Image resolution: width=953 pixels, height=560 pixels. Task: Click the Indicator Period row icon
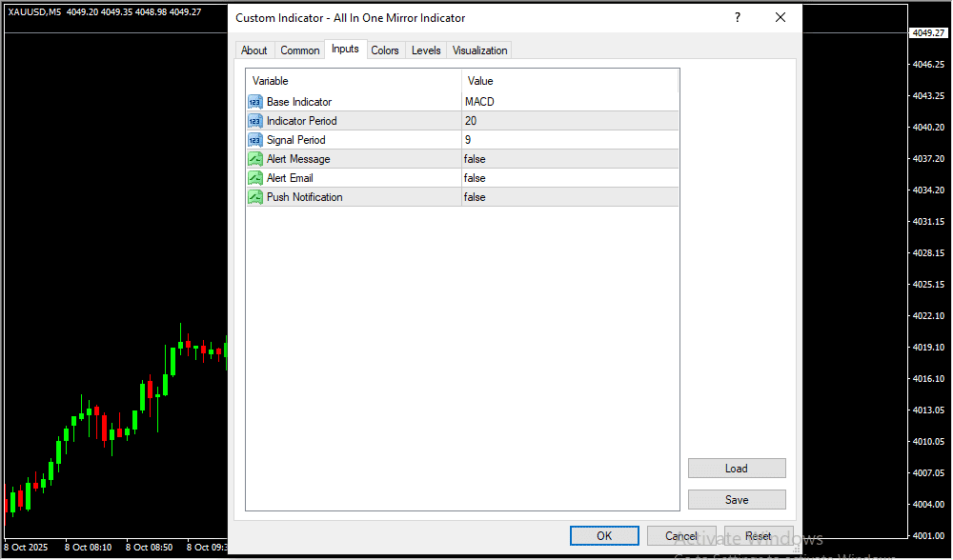click(x=254, y=121)
